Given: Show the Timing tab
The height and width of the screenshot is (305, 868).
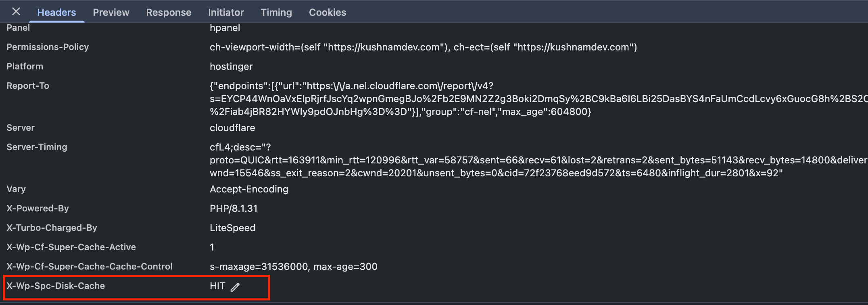Looking at the screenshot, I should coord(276,13).
